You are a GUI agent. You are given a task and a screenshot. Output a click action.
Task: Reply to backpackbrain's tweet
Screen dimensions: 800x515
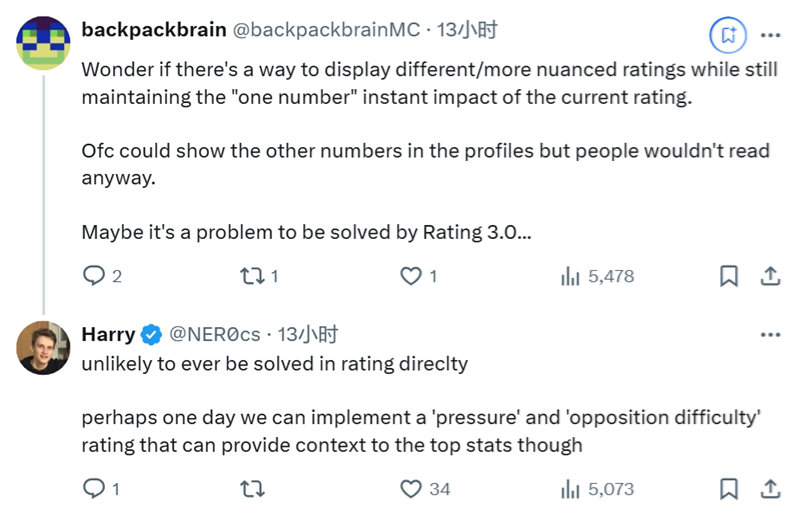[x=94, y=276]
